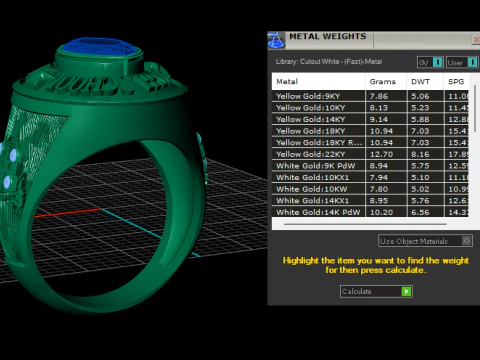Select the White Gold:14KX1 row
Image resolution: width=480 pixels, height=360 pixels.
[x=370, y=201]
